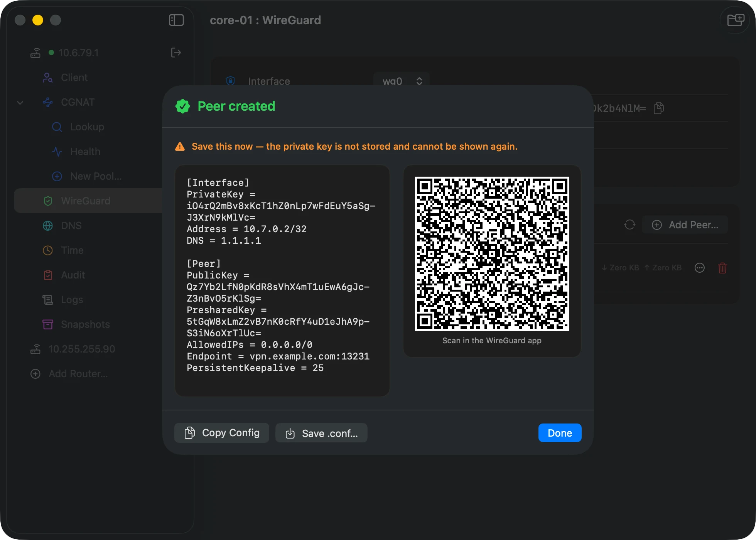Viewport: 756px width, 540px height.
Task: Click the DNS globe icon
Action: [47, 226]
